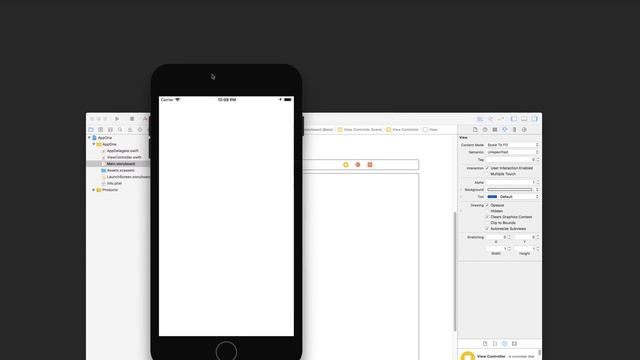The width and height of the screenshot is (640, 360).
Task: Open the Quick Help inspector icon
Action: (x=485, y=130)
